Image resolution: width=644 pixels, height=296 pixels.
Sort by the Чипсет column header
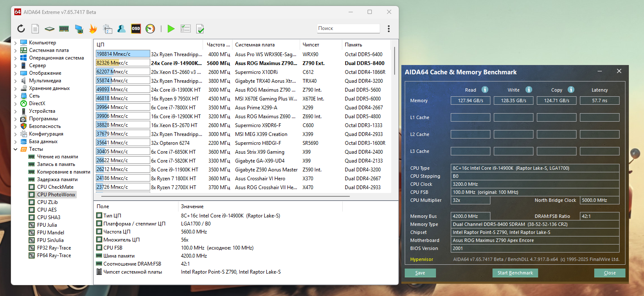tap(321, 45)
